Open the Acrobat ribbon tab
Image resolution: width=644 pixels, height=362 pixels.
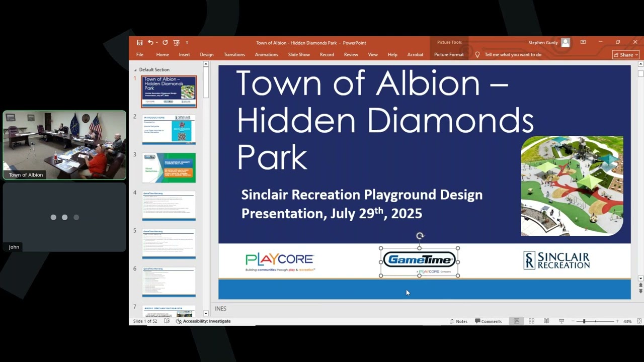416,55
